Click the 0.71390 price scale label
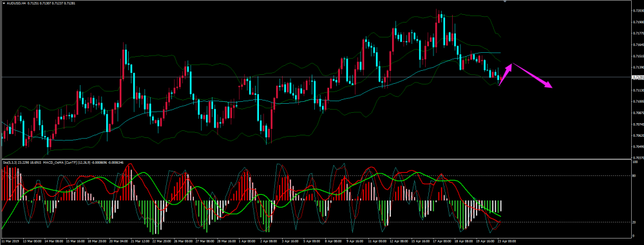 pyautogui.click(x=639, y=67)
